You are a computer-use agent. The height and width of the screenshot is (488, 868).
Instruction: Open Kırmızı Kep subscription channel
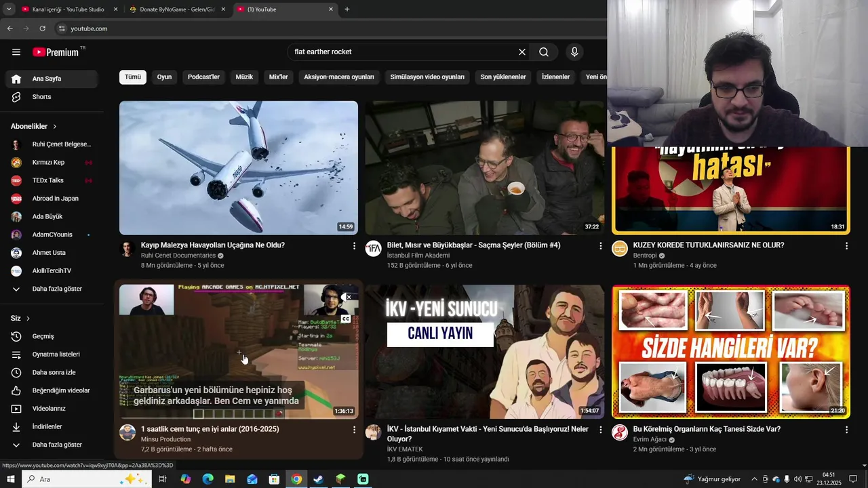coord(52,163)
